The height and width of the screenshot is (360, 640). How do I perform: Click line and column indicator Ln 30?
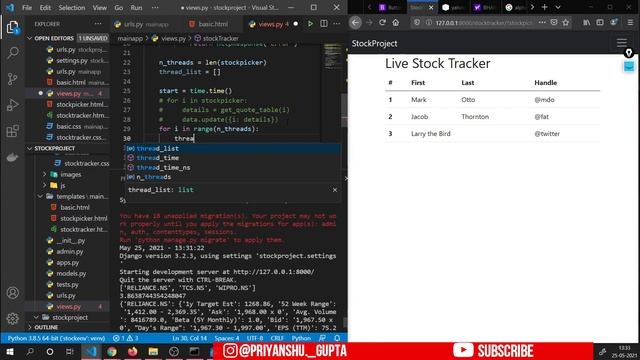pos(189,338)
